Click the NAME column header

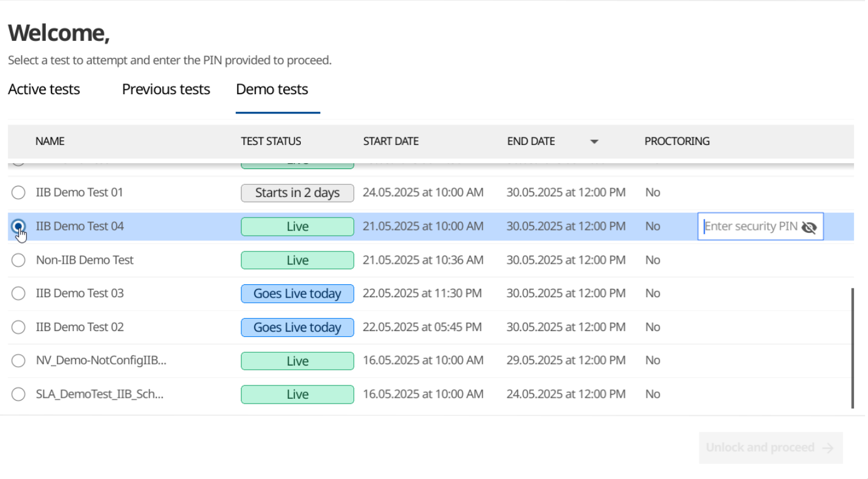point(50,141)
